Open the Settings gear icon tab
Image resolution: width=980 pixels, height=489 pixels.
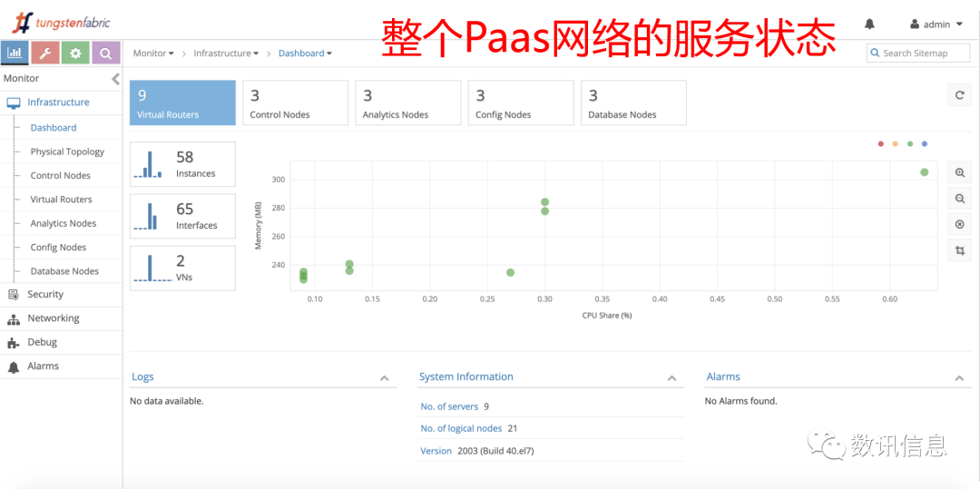tap(75, 54)
